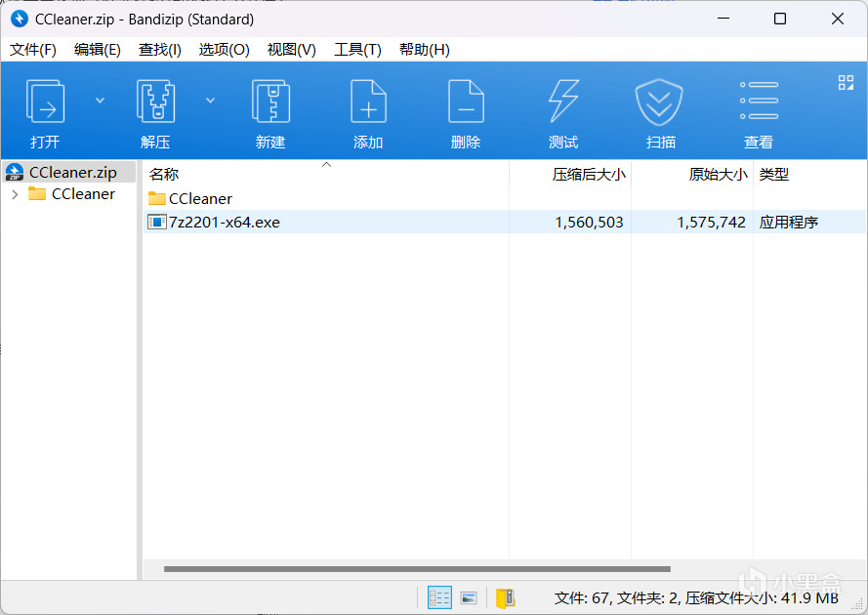Viewport: 868px width, 615px height.
Task: Select the CCleaner folder in file list
Action: (200, 199)
